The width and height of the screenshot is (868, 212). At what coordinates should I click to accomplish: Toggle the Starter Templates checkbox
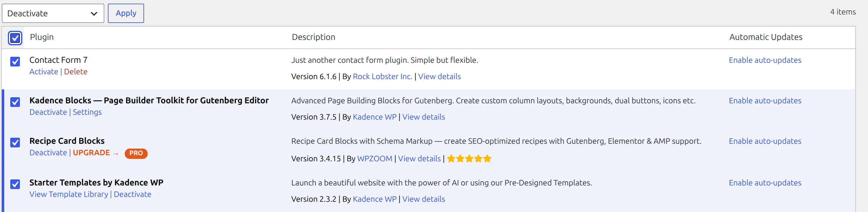click(x=15, y=184)
